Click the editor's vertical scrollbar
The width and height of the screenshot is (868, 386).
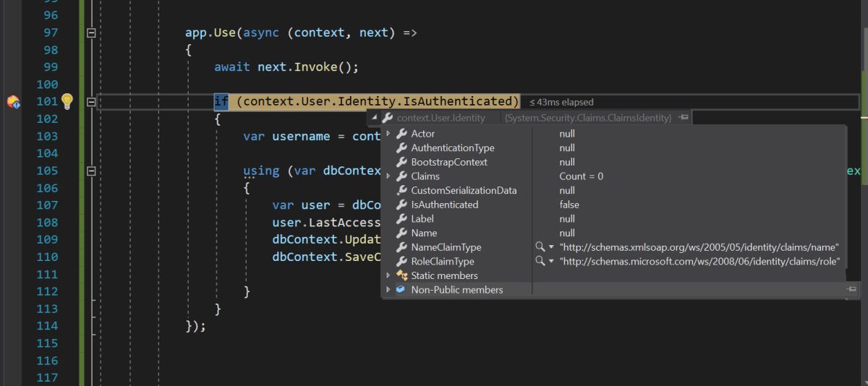tap(864, 193)
